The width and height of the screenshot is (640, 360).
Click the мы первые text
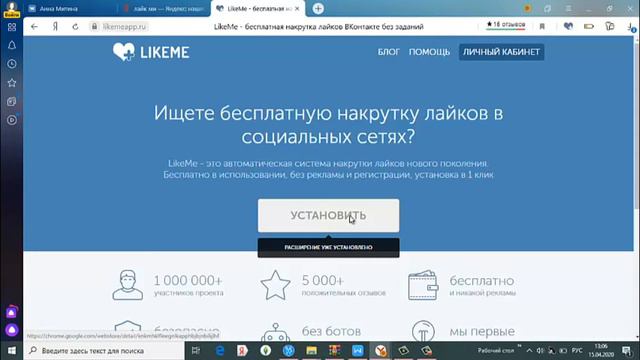point(482,331)
